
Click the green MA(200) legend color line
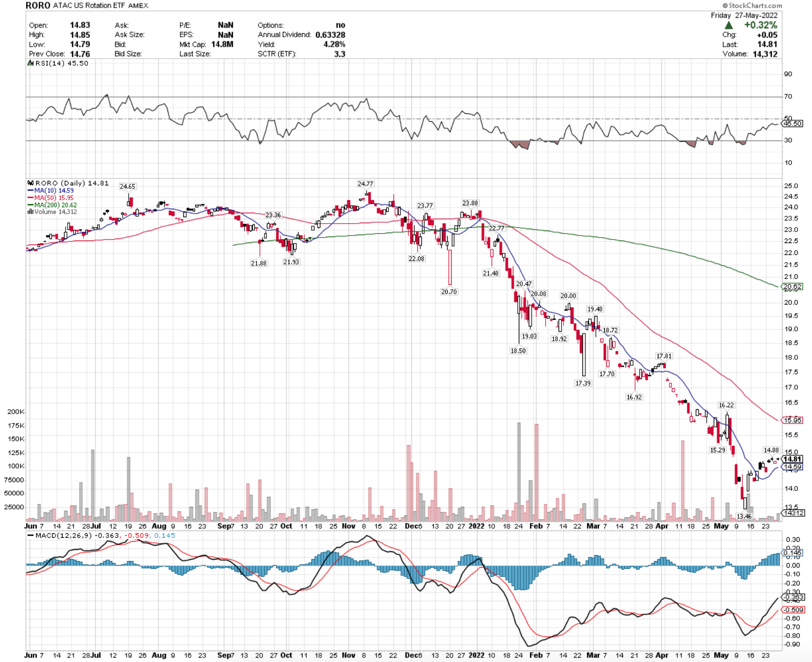pyautogui.click(x=30, y=205)
